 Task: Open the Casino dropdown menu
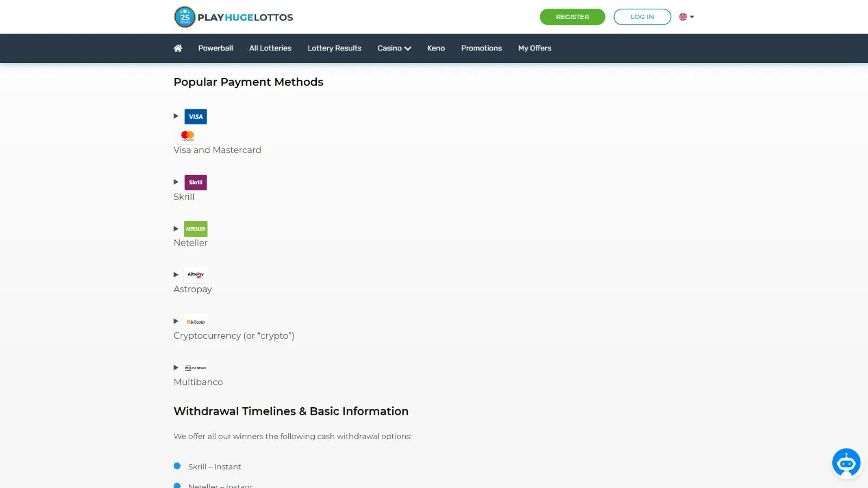[394, 48]
